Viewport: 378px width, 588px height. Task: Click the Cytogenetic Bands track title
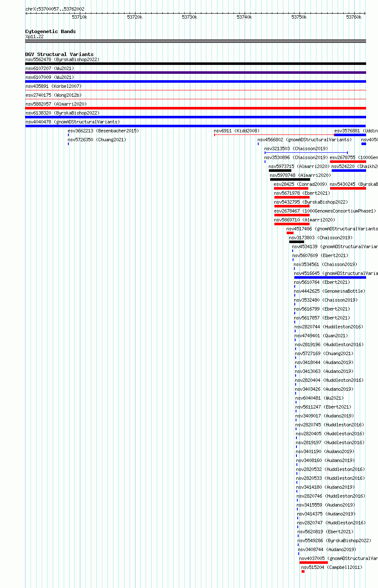(51, 31)
